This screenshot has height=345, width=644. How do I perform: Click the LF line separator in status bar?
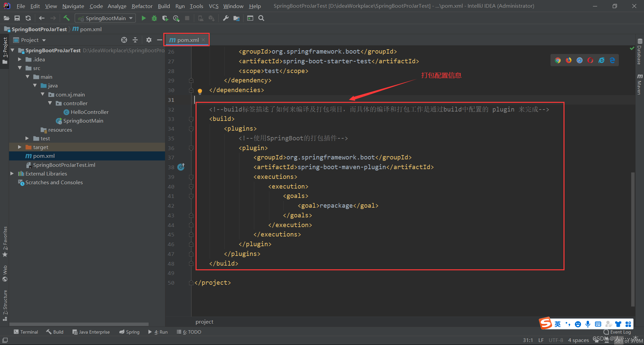click(x=541, y=340)
